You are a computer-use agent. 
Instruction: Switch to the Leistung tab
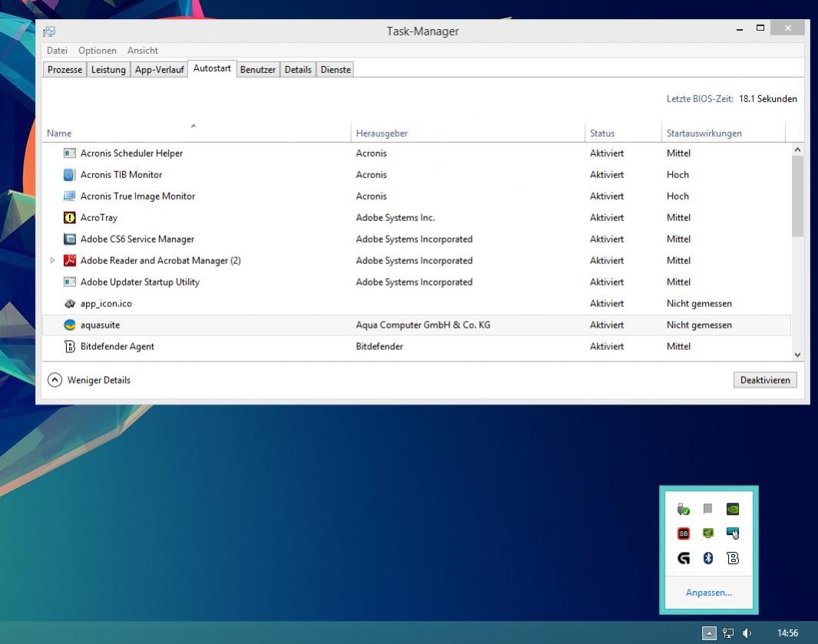[108, 69]
